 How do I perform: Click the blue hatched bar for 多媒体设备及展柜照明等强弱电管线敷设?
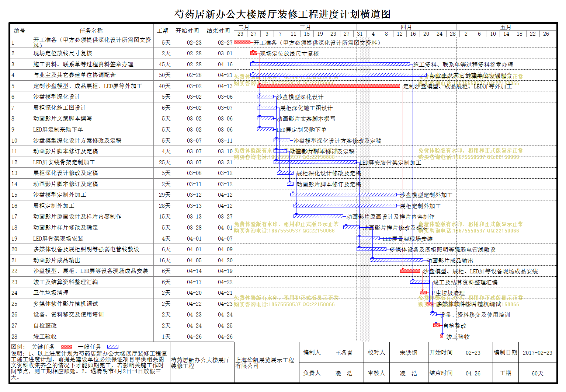click(372, 249)
